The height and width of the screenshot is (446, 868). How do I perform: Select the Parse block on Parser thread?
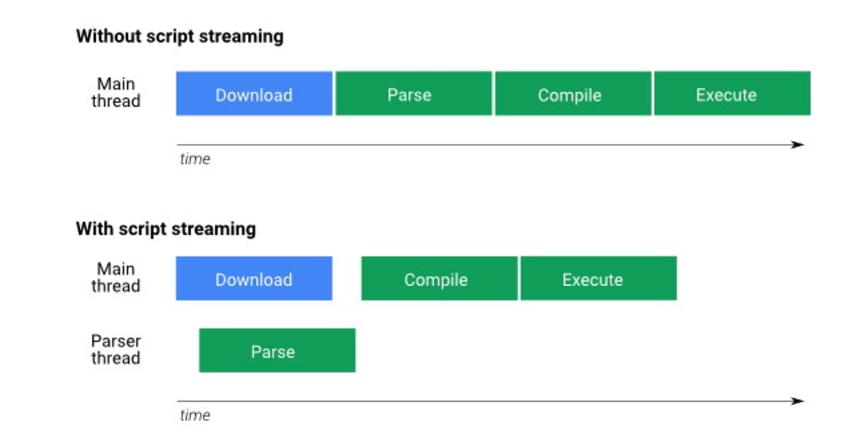coord(277,351)
